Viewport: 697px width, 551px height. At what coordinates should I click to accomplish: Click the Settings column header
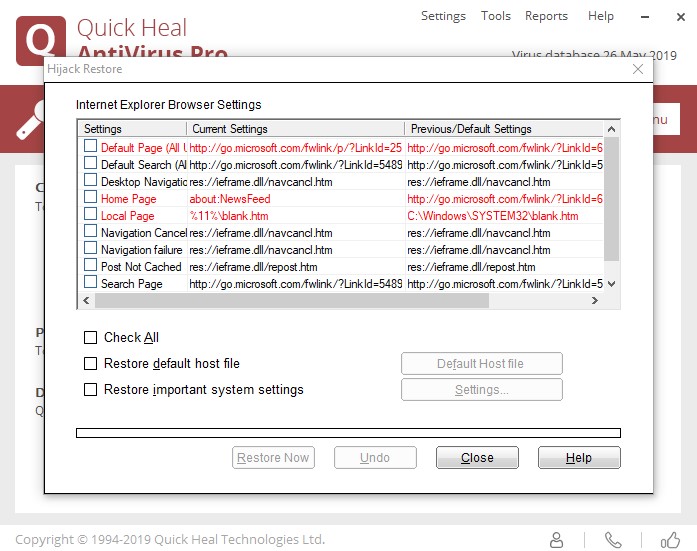pos(132,129)
